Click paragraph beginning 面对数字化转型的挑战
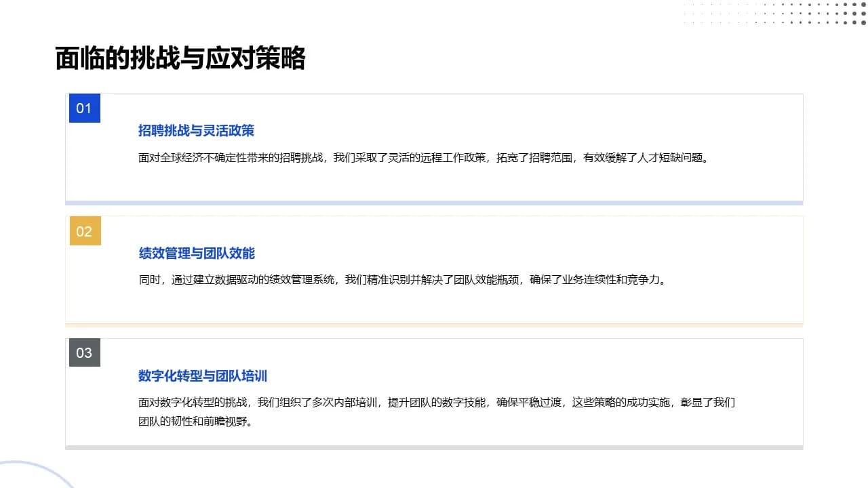This screenshot has height=488, width=868. coord(437,411)
